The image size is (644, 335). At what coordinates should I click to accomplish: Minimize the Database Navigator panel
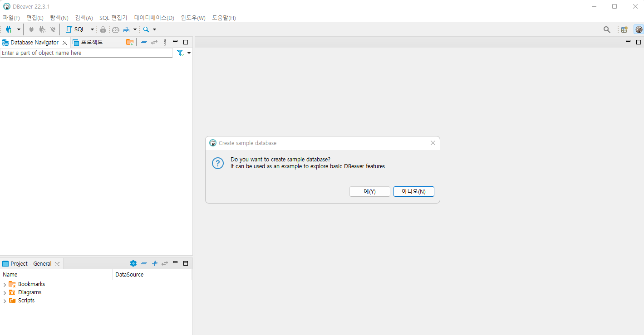[175, 41]
